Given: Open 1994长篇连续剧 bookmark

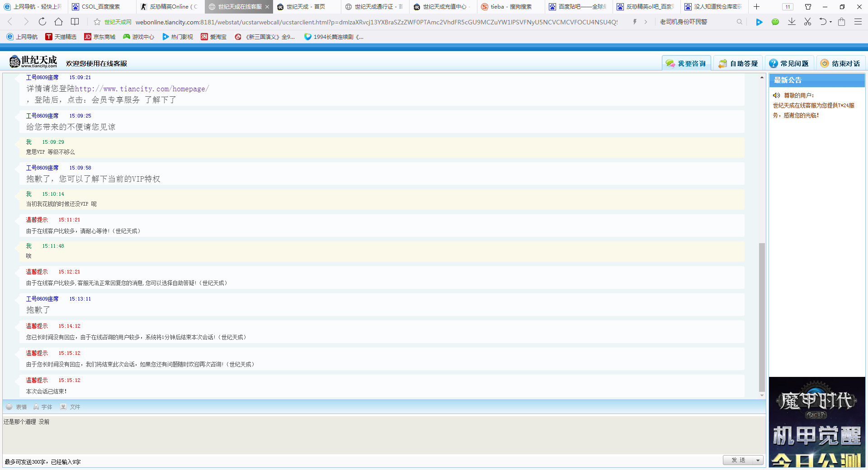Looking at the screenshot, I should click(334, 37).
